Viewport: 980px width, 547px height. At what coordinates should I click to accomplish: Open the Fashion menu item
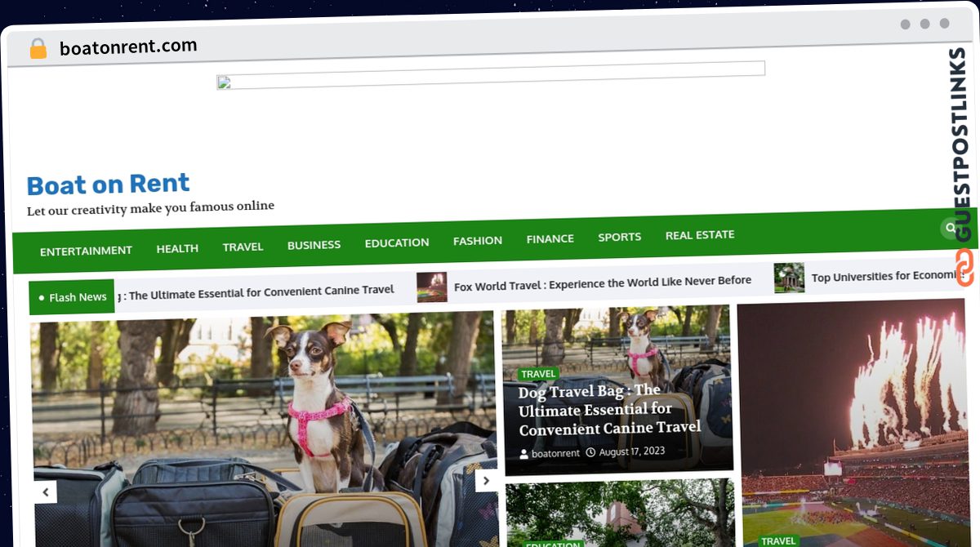(x=478, y=240)
